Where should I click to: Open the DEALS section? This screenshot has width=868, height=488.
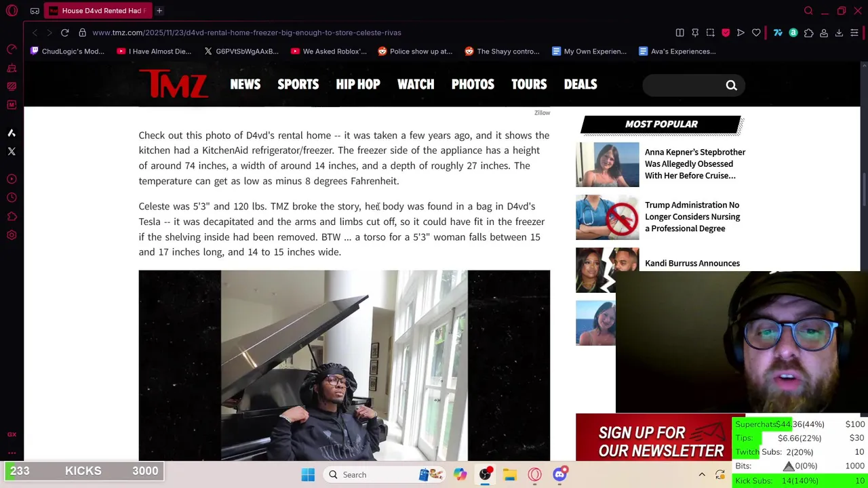pos(580,84)
